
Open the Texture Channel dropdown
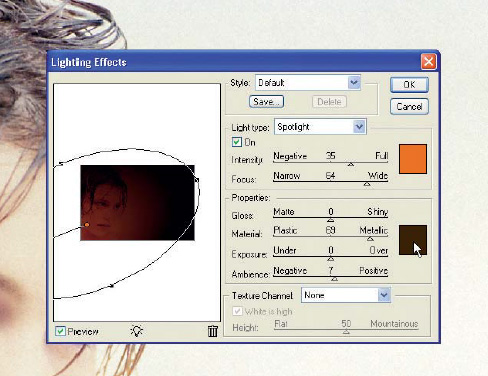pos(346,295)
